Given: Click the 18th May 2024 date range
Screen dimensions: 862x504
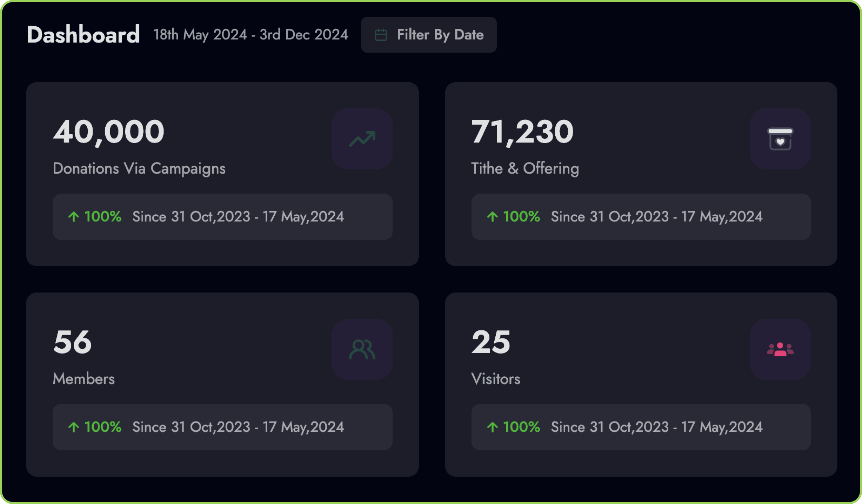Looking at the screenshot, I should point(250,35).
